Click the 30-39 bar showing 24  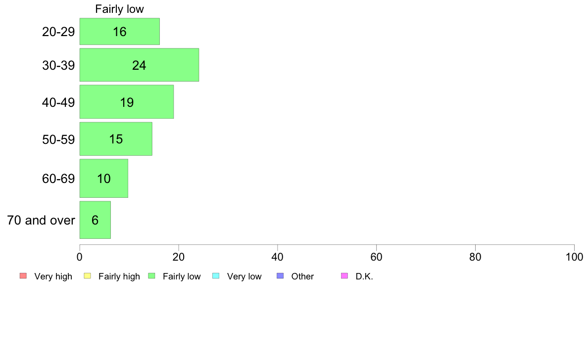[x=139, y=65]
